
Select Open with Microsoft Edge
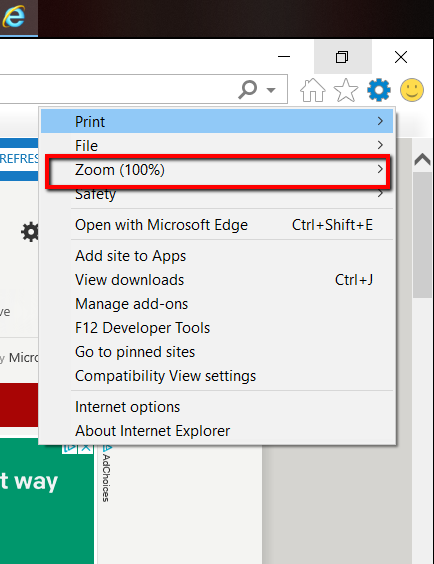click(218, 225)
